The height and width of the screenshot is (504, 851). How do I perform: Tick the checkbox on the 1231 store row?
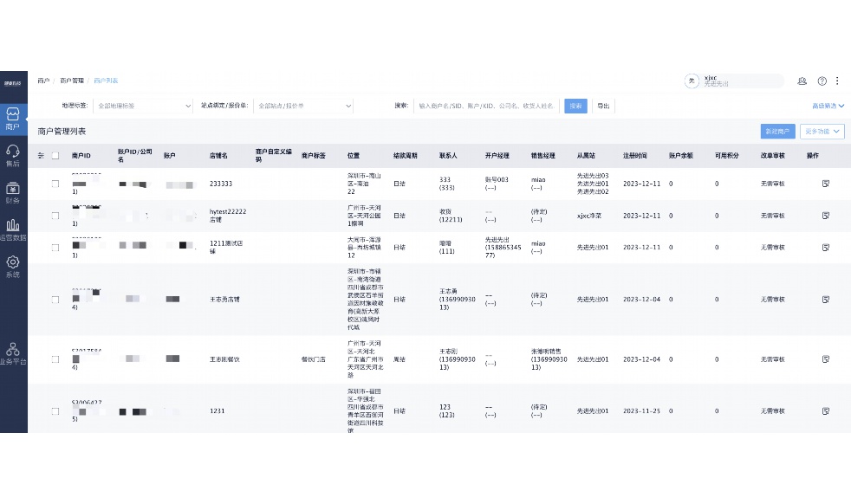pyautogui.click(x=55, y=410)
